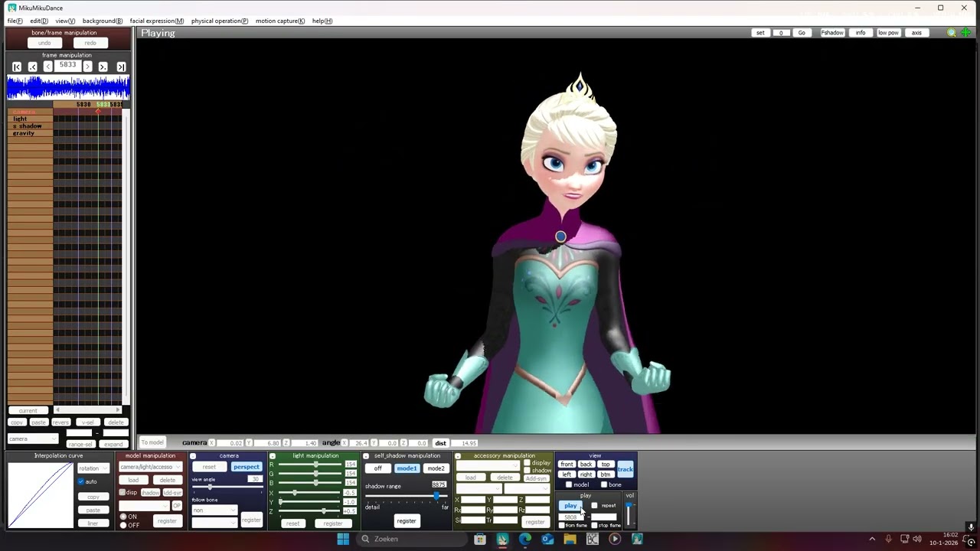Step forward one frame with the > button
The width and height of the screenshot is (980, 551).
coord(87,67)
